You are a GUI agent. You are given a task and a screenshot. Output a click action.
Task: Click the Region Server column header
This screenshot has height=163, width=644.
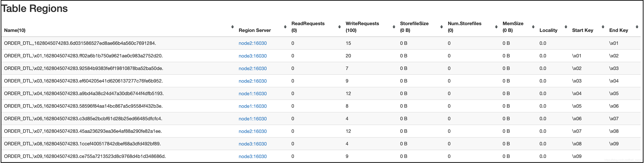point(255,30)
